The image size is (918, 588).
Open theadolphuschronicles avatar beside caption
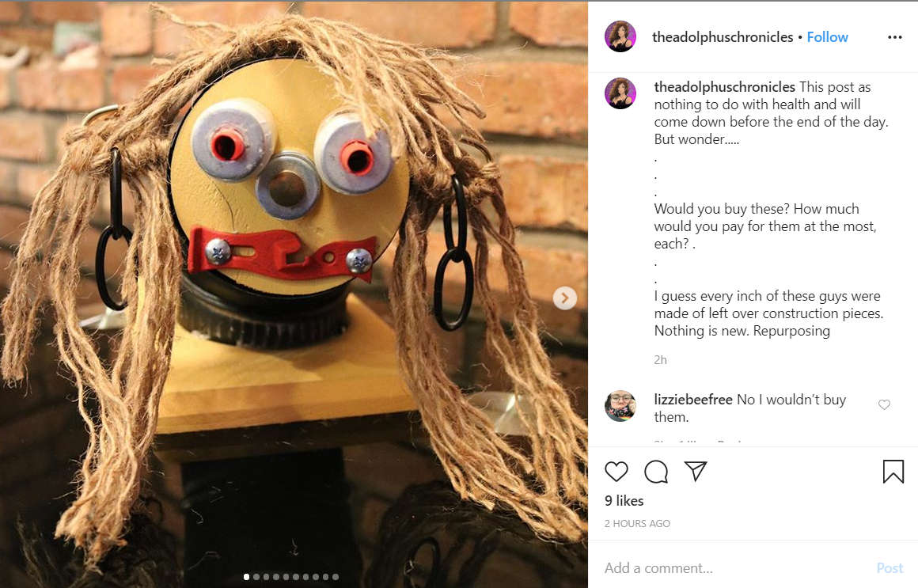coord(620,93)
